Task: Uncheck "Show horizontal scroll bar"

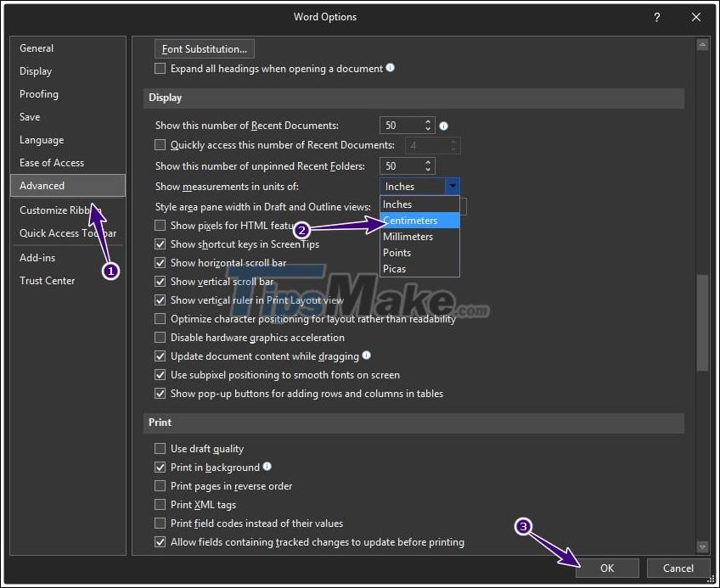Action: [160, 262]
